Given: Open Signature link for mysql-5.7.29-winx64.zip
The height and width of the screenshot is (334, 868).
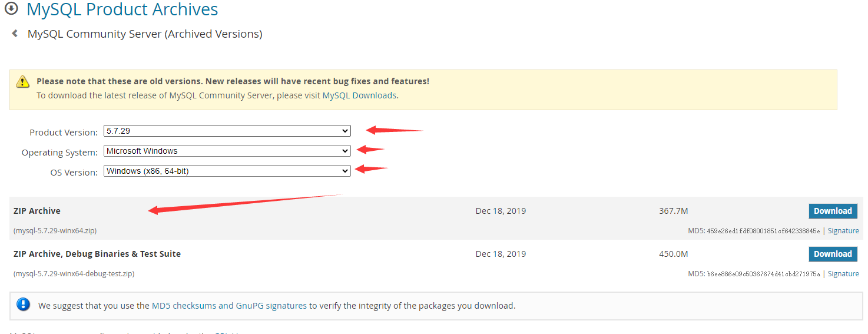Looking at the screenshot, I should 843,231.
